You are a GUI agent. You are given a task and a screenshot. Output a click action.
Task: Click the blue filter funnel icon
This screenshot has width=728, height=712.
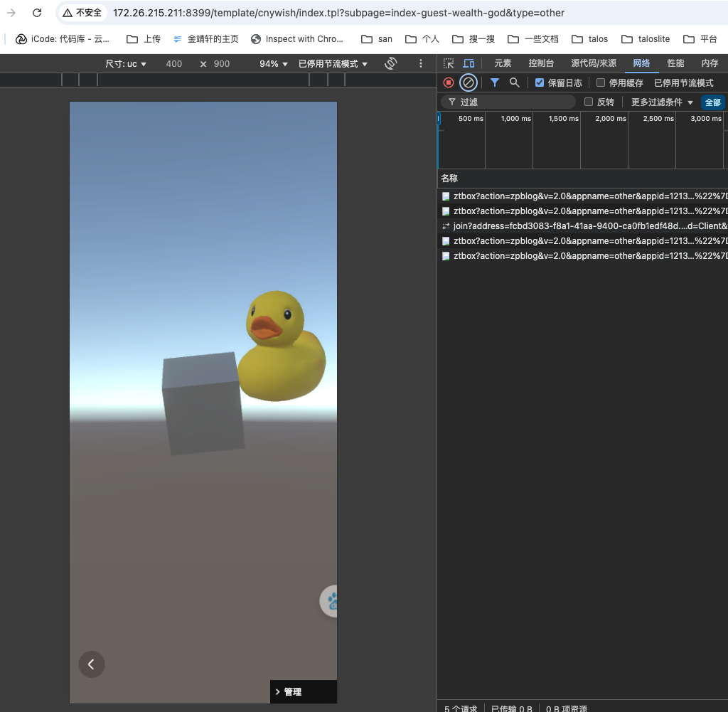495,83
